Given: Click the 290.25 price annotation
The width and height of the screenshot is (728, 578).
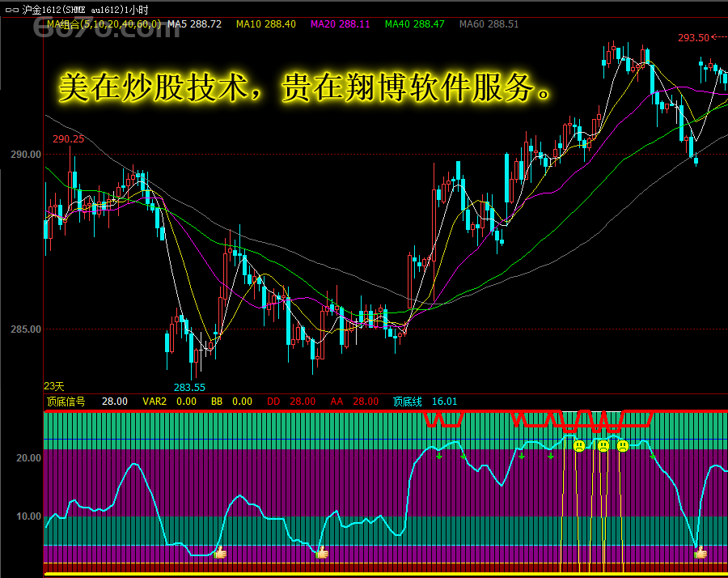Looking at the screenshot, I should [x=68, y=139].
